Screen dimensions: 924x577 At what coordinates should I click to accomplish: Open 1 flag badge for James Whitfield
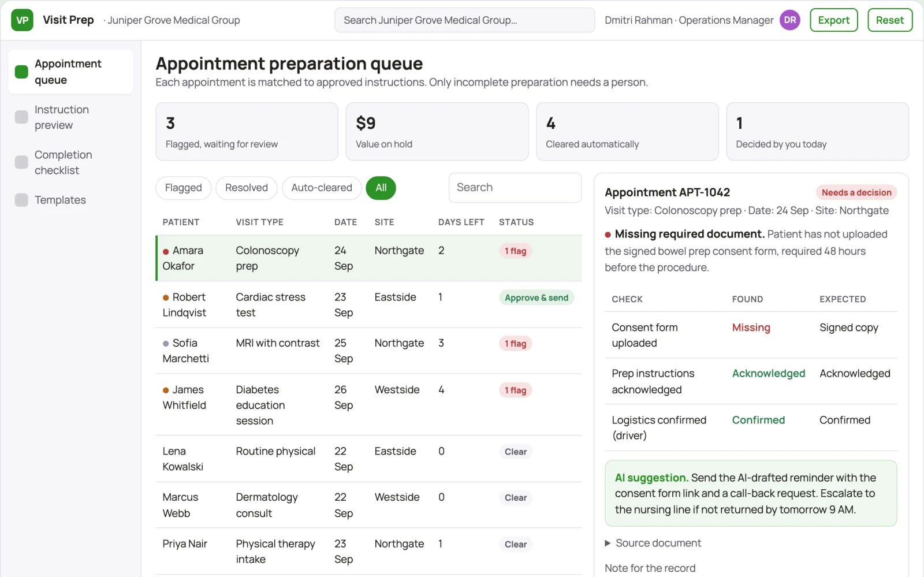pos(515,390)
